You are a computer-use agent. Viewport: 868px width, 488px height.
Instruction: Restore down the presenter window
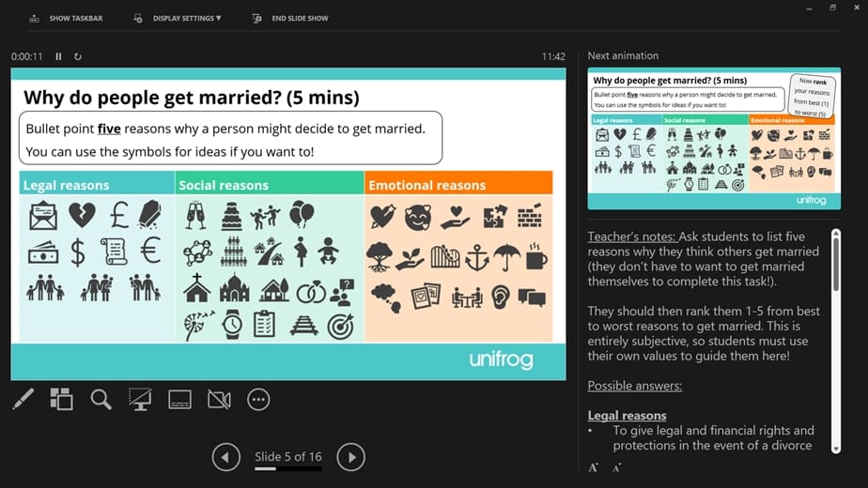832,8
